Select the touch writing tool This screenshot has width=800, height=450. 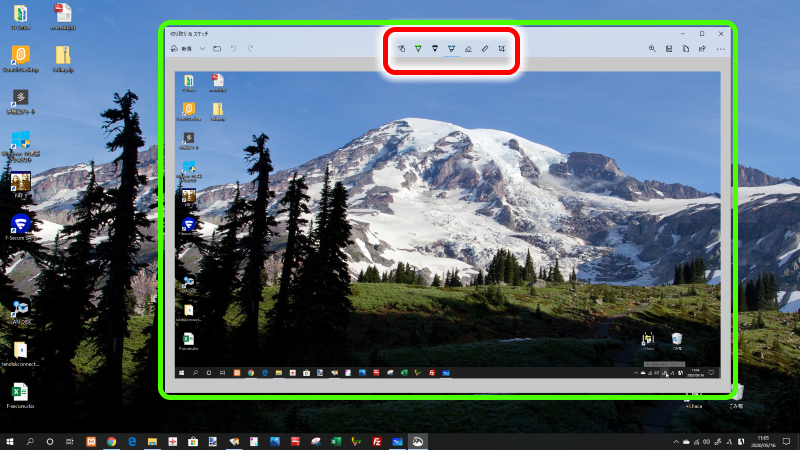point(402,48)
